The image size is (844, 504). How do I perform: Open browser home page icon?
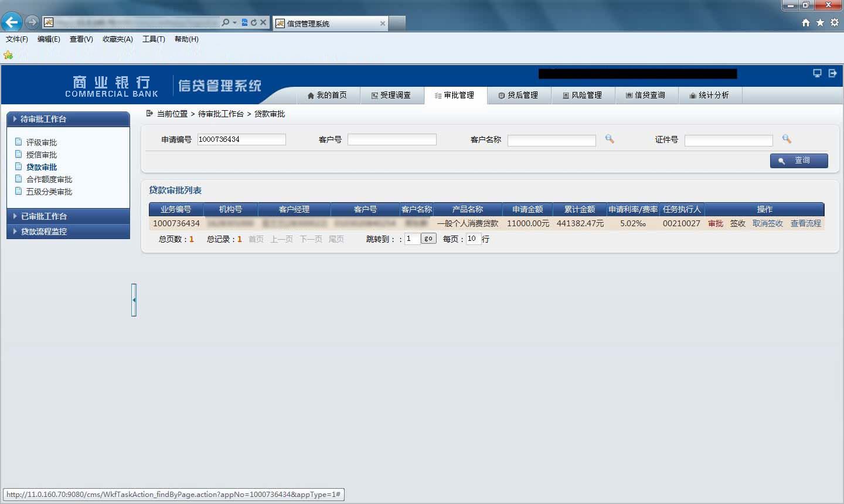pos(806,22)
